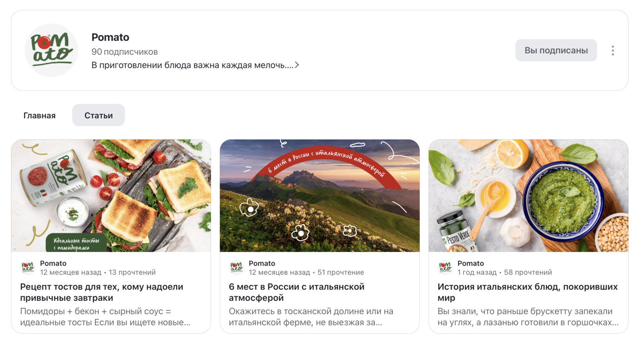Click Pomato author name on toast recipe card
Screen dimensions: 644x340
pyautogui.click(x=53, y=263)
